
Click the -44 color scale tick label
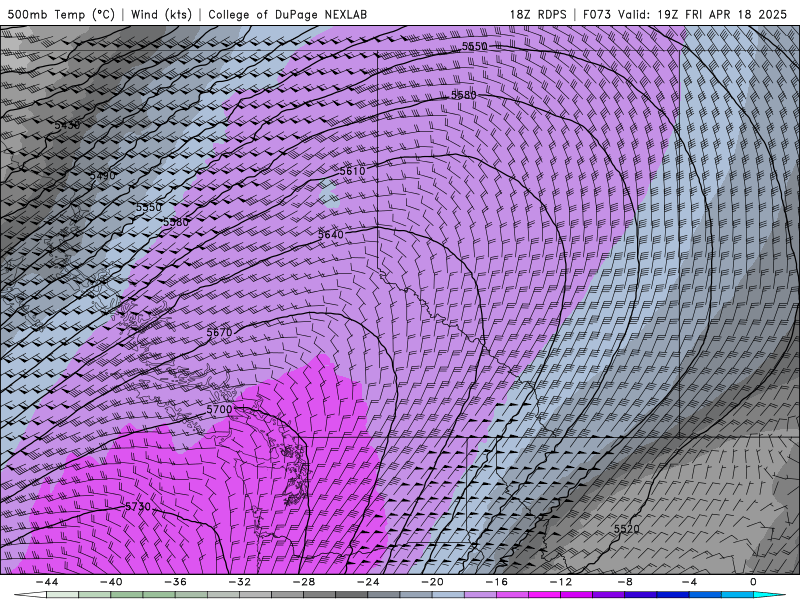click(x=47, y=582)
